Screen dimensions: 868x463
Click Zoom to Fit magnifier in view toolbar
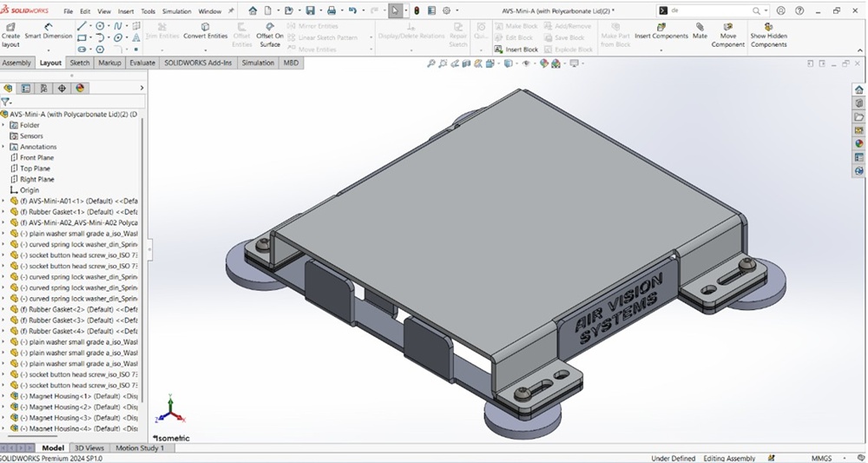[x=431, y=63]
